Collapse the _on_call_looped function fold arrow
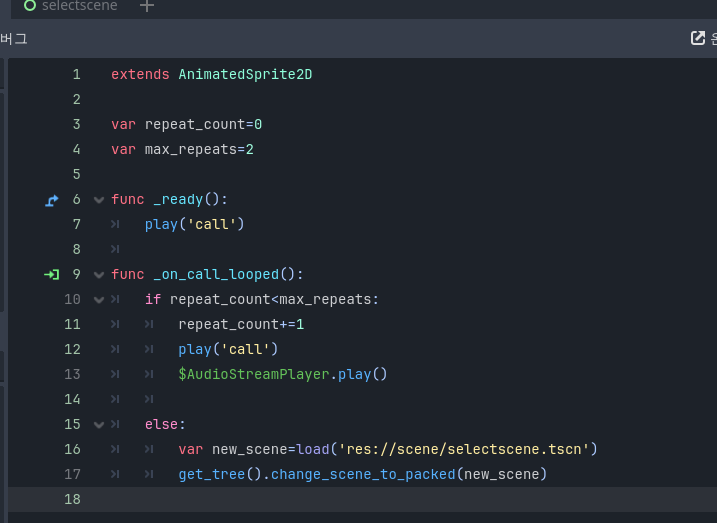Screen dimensions: 717x523 click(x=99, y=275)
